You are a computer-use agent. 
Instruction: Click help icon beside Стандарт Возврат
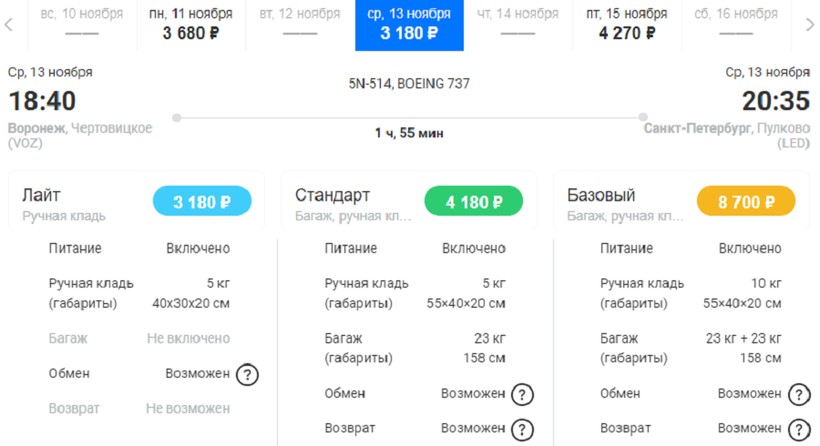pyautogui.click(x=522, y=429)
